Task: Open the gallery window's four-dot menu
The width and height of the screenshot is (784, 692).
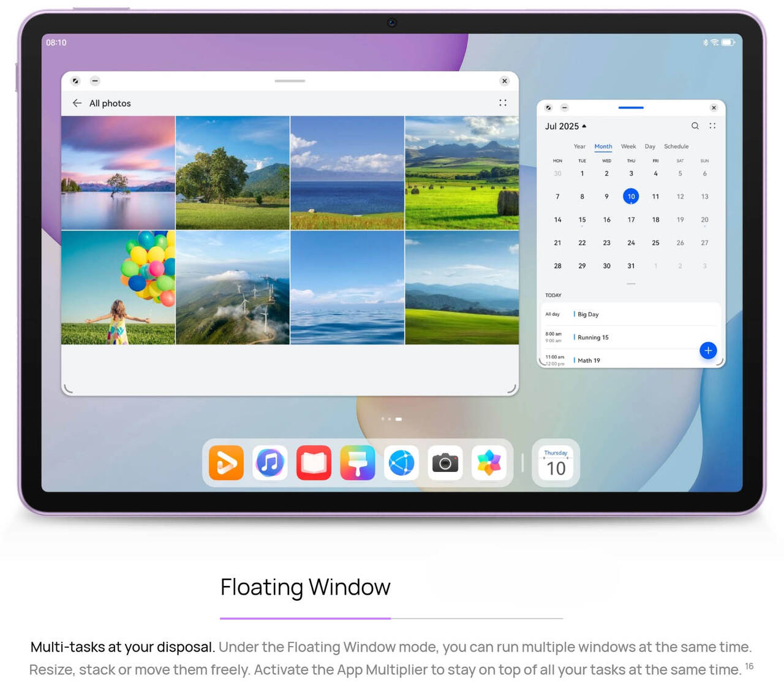Action: 503,103
